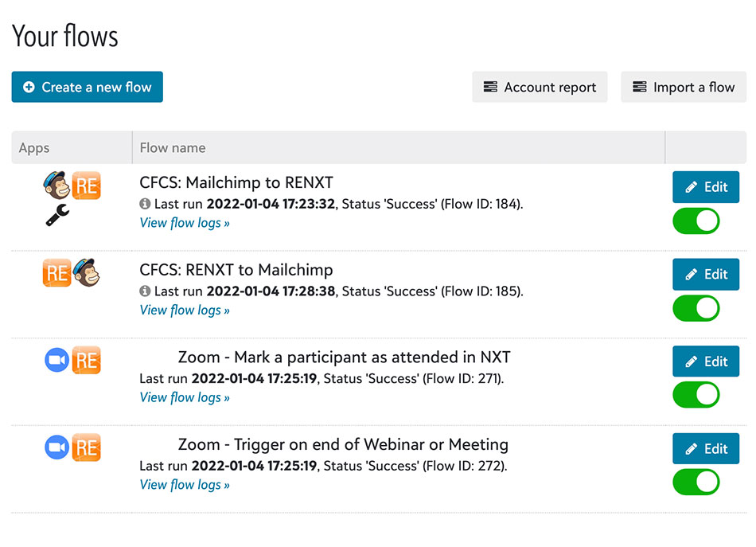756x547 pixels.
Task: Disable the CFCS: Mailchimp to RENXT flow toggle
Action: click(696, 221)
